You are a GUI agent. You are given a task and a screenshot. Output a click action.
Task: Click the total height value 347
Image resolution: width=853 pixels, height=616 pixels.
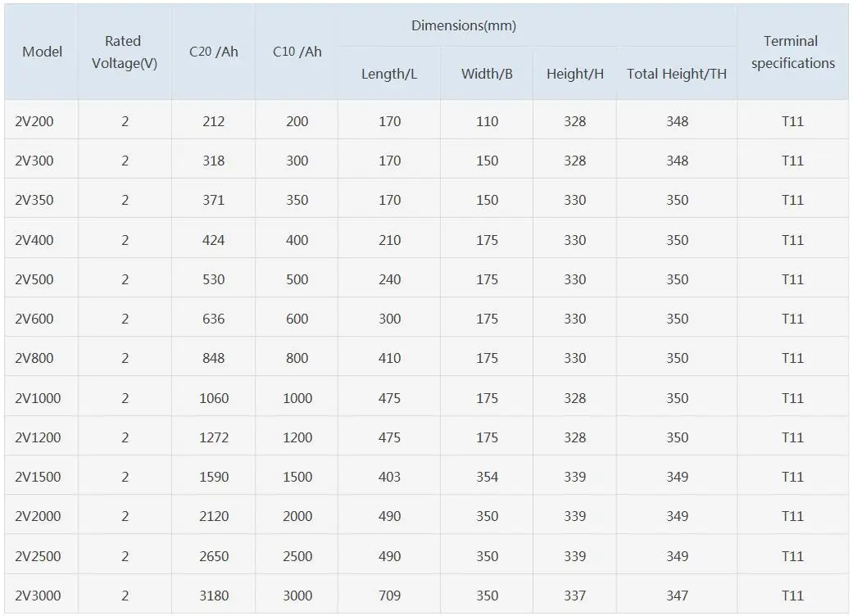pyautogui.click(x=678, y=596)
